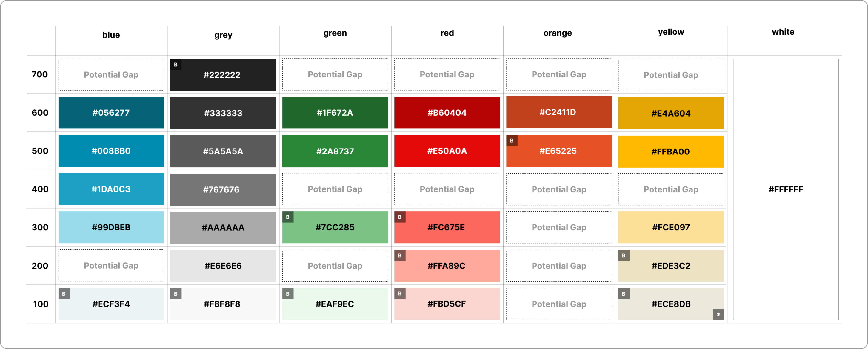The image size is (868, 349).
Task: Select the yellow 500 swatch #FFBA00
Action: [x=670, y=151]
